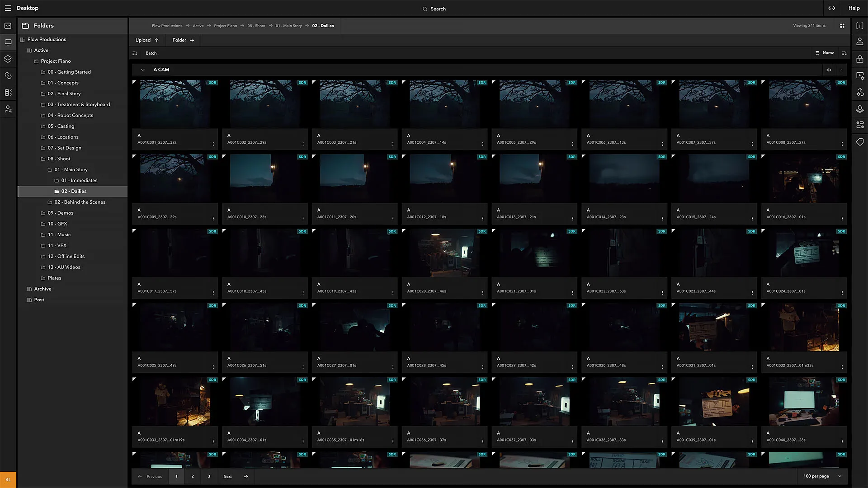Open the metadata info panel
868x488 pixels.
coord(860,26)
